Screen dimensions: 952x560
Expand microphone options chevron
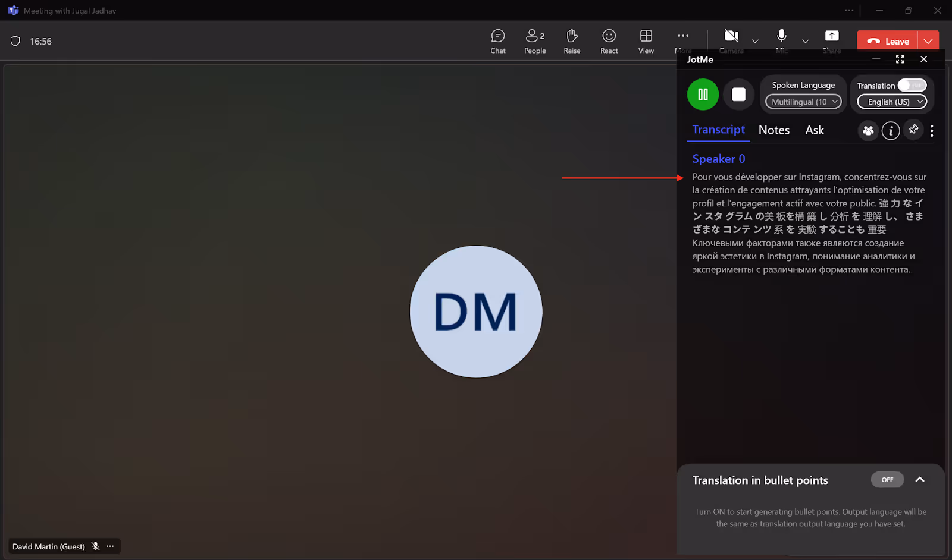[x=805, y=42]
